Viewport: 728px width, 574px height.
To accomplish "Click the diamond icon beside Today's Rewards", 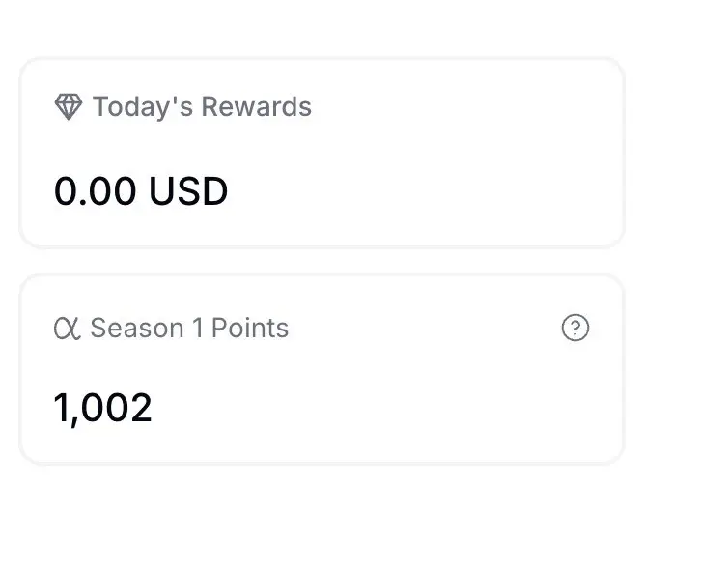I will click(69, 106).
